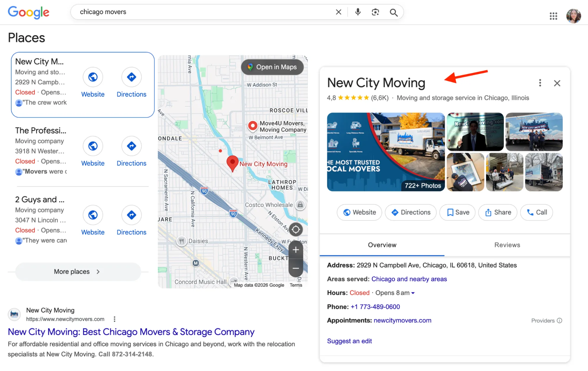View the framed artwork packing photo
Image resolution: width=588 pixels, height=371 pixels.
coord(465,172)
